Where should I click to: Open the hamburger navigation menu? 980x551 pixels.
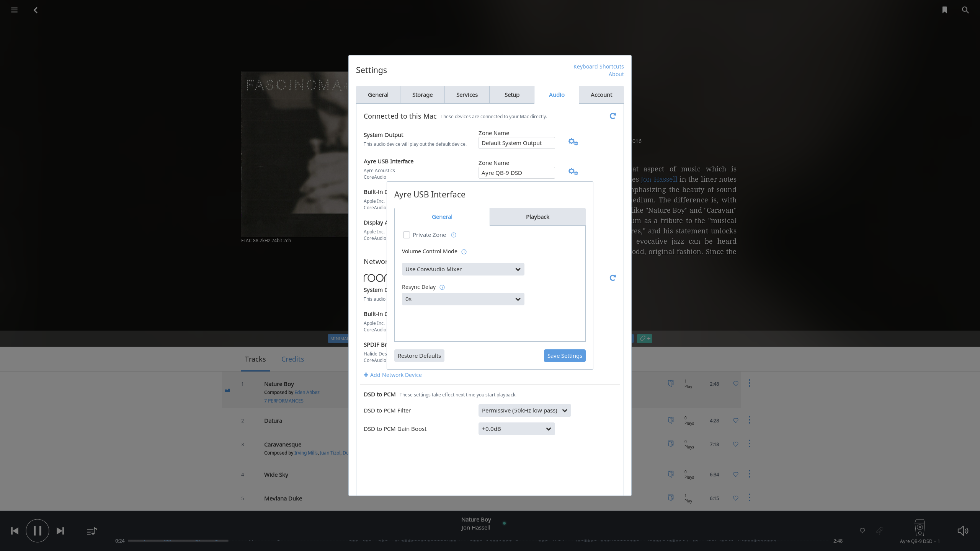[14, 10]
